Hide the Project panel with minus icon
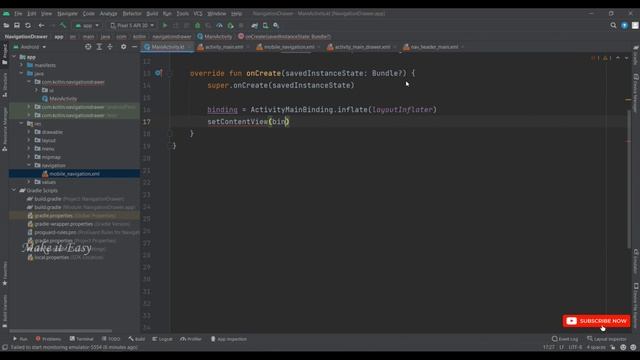640x360 pixels. [134, 47]
